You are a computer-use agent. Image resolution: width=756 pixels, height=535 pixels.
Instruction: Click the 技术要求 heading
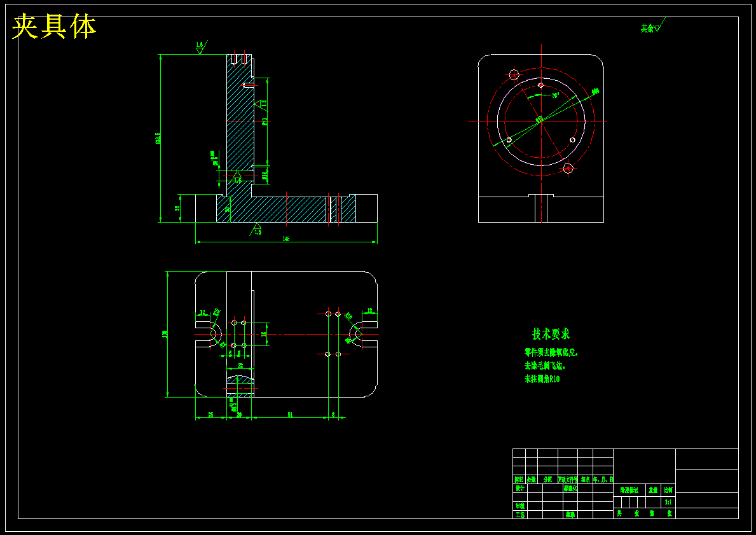pyautogui.click(x=551, y=334)
